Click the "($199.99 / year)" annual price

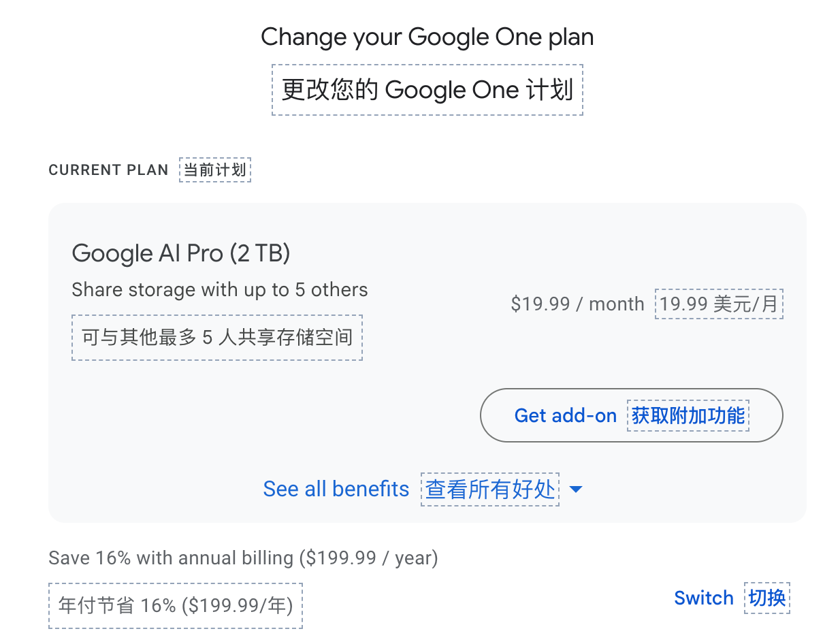369,558
